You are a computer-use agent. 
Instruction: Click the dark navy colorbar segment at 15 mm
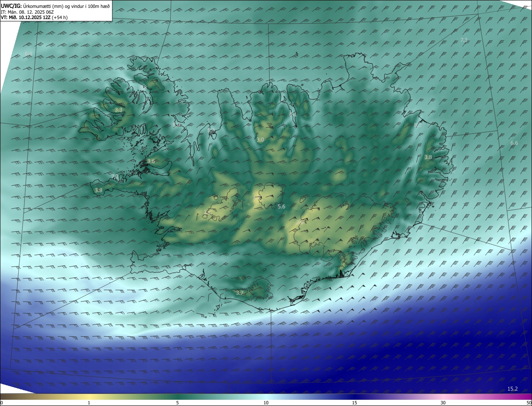pyautogui.click(x=355, y=396)
